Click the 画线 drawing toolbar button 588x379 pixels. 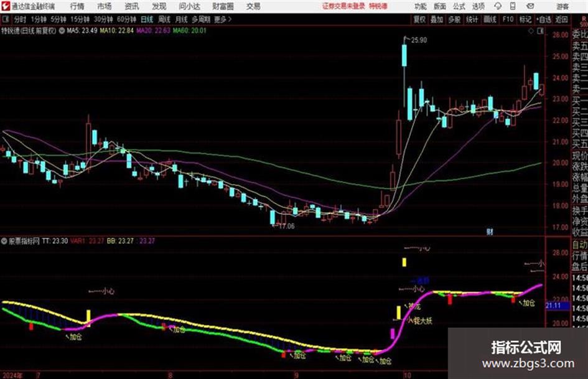490,19
